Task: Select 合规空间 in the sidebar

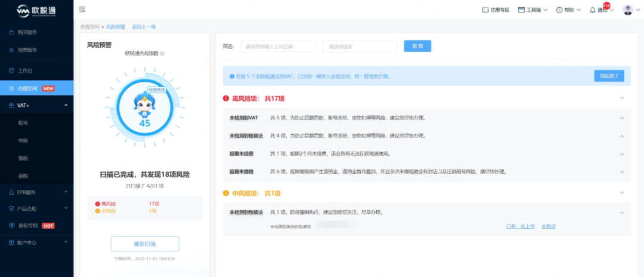Action: tap(36, 88)
